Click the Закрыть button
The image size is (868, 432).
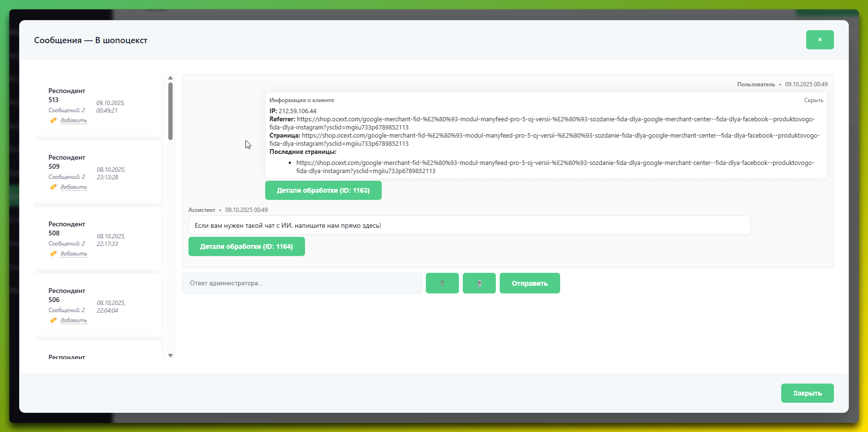(x=807, y=393)
